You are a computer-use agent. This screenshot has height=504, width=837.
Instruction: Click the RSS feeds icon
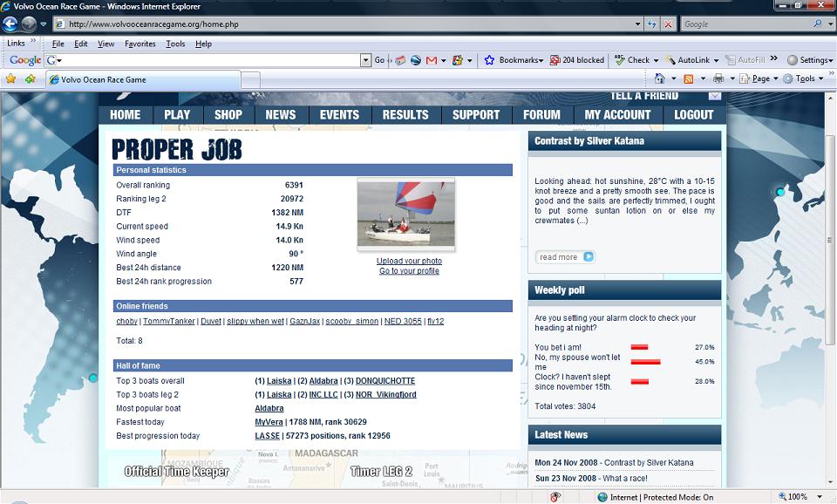(689, 79)
